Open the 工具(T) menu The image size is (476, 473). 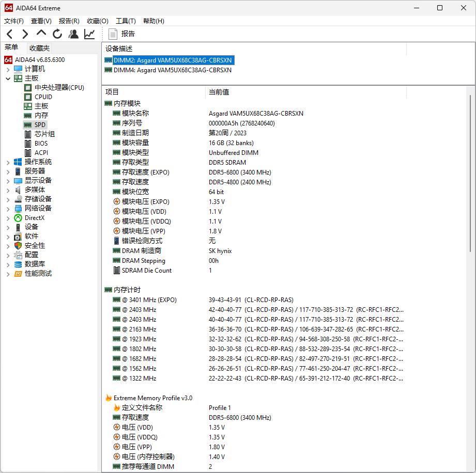coord(126,21)
